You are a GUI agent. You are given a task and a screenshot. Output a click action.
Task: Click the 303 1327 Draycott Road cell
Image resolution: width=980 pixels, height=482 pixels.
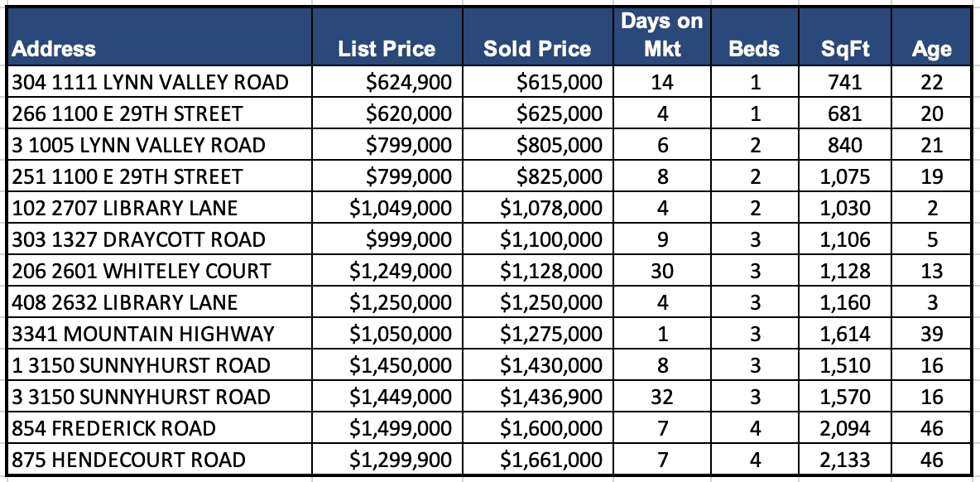tap(139, 239)
